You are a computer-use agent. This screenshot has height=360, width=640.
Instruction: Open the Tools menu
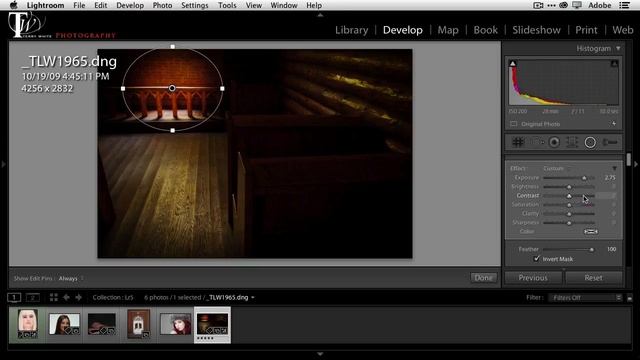227,5
